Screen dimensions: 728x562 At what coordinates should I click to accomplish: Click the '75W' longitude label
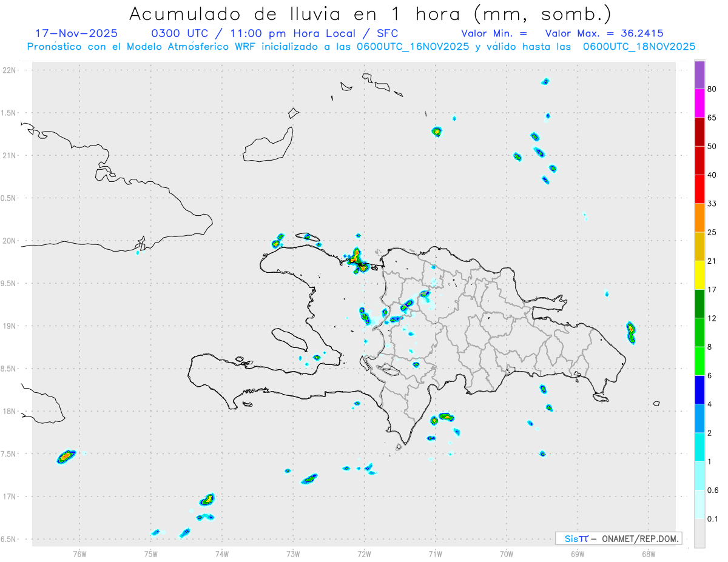coord(151,554)
